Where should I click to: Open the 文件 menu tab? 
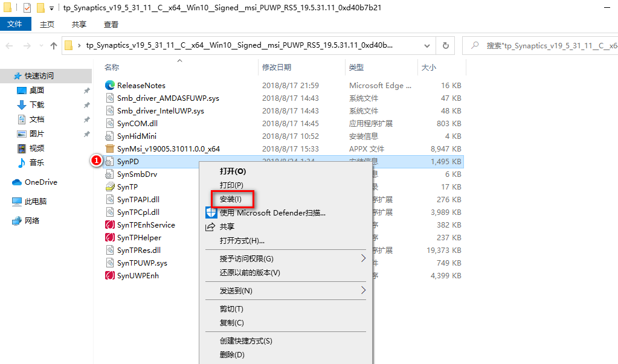point(14,24)
